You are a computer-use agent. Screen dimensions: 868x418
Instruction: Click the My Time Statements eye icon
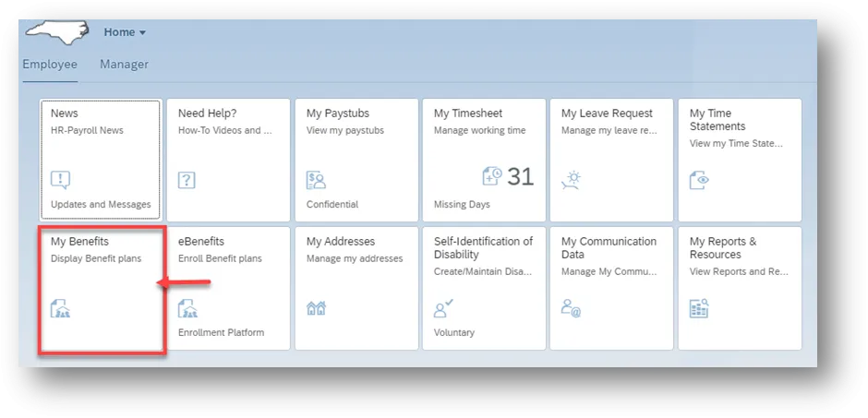(699, 180)
